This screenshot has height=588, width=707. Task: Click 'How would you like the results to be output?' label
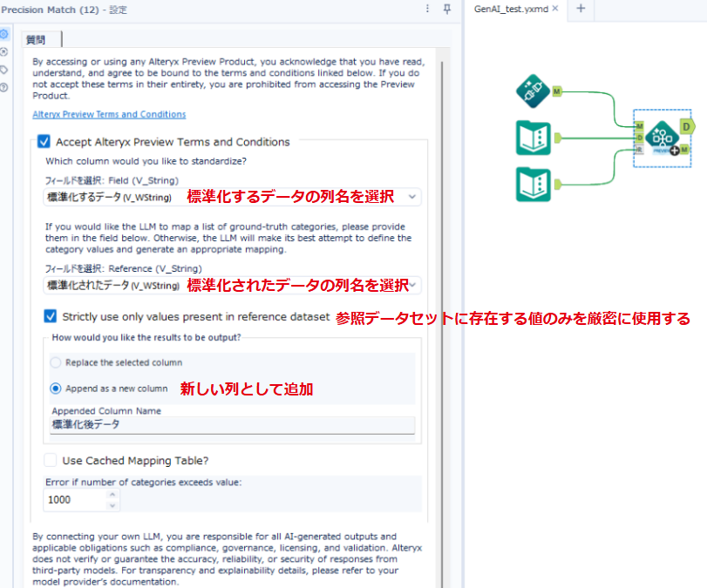pyautogui.click(x=146, y=337)
